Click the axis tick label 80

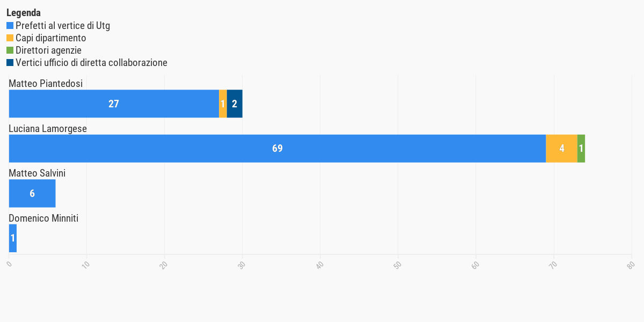(631, 265)
